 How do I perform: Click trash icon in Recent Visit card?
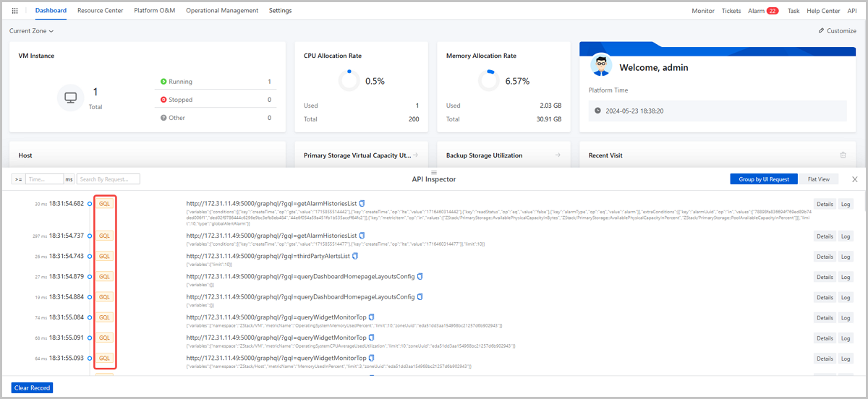click(843, 155)
